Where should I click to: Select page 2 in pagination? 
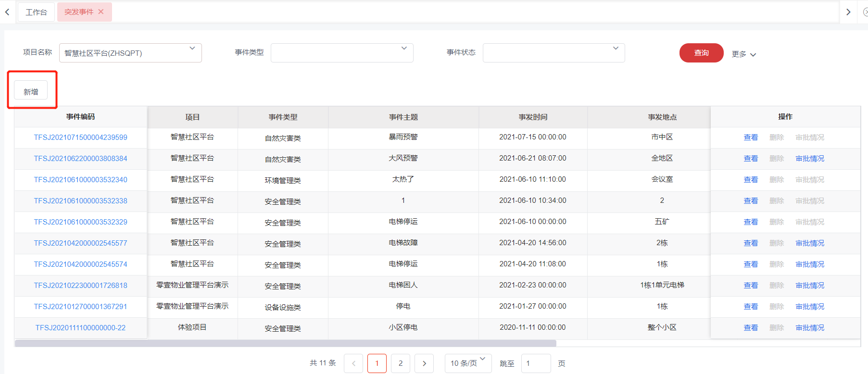tap(401, 363)
